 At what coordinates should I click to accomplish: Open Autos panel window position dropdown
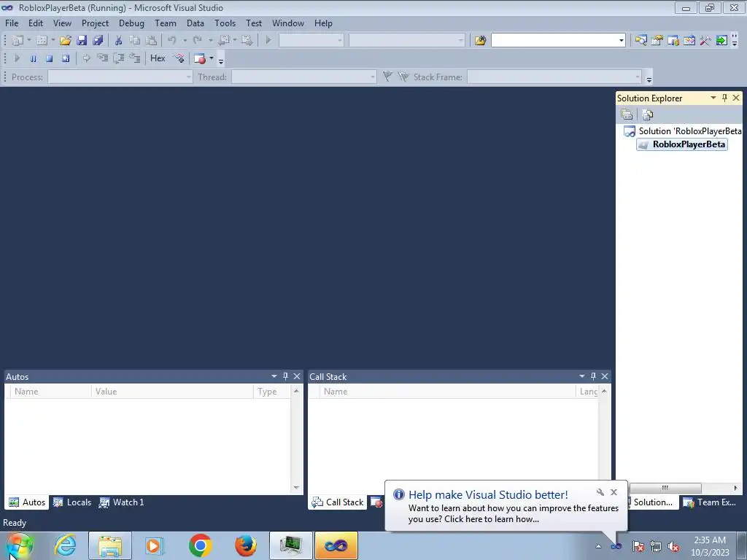pyautogui.click(x=274, y=376)
